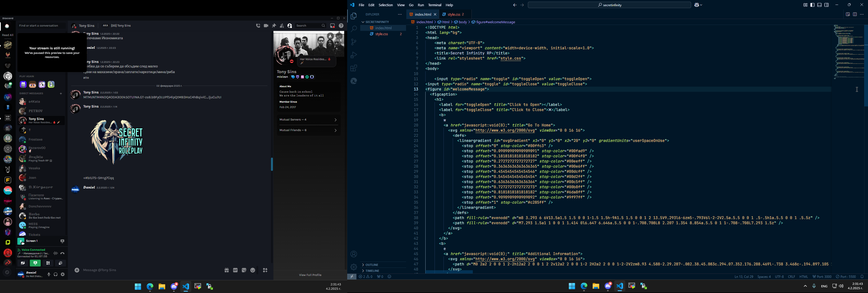
Task: Open File menu in VS Code
Action: point(362,5)
